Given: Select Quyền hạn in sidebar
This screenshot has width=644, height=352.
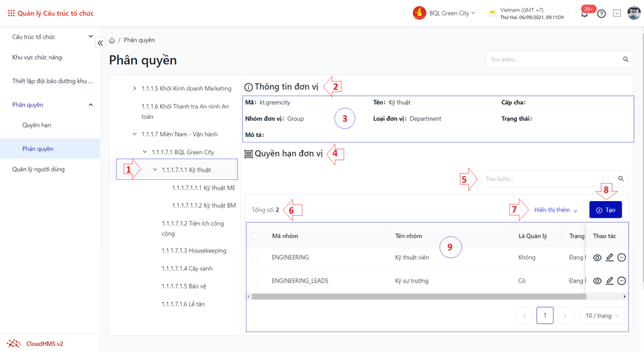Looking at the screenshot, I should (x=37, y=125).
